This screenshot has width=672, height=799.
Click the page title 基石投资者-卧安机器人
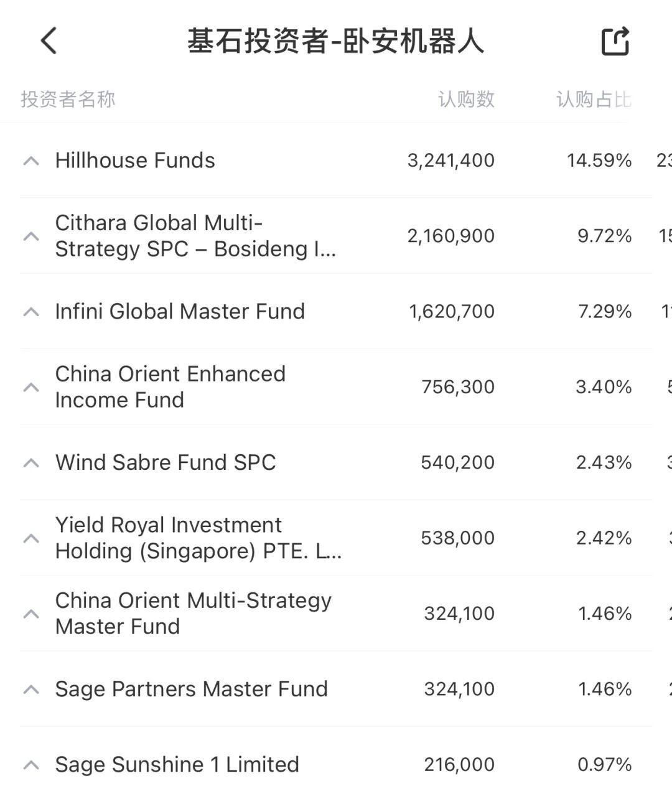(x=335, y=41)
